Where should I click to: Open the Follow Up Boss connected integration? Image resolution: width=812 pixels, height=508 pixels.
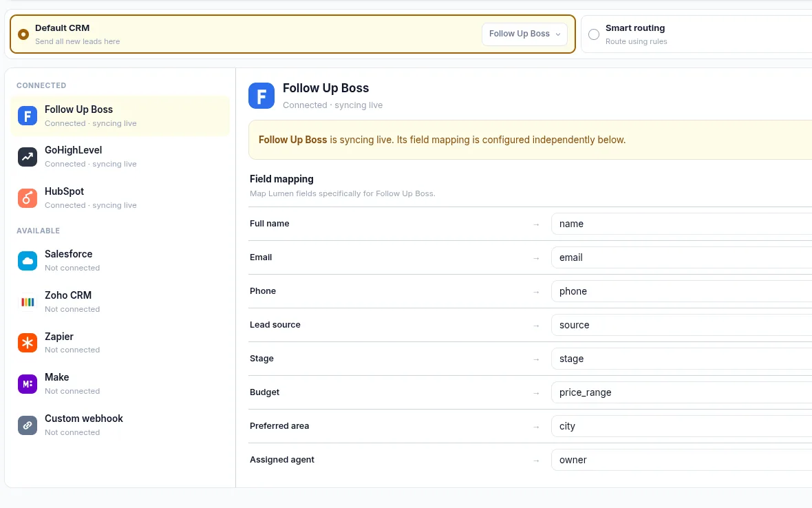[x=120, y=116]
